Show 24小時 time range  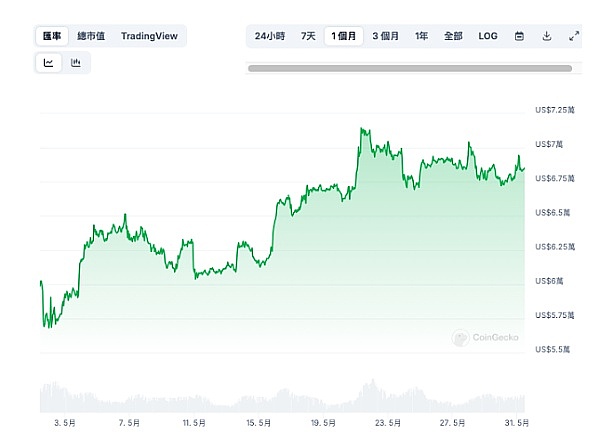click(270, 36)
